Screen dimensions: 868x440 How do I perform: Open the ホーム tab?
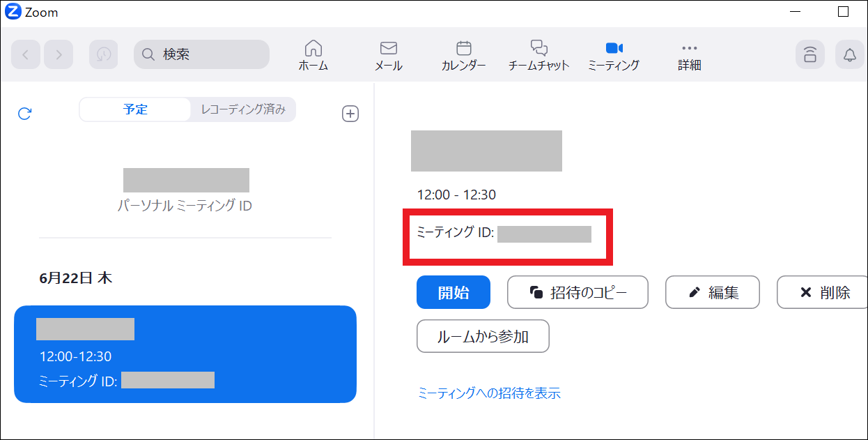[x=313, y=56]
